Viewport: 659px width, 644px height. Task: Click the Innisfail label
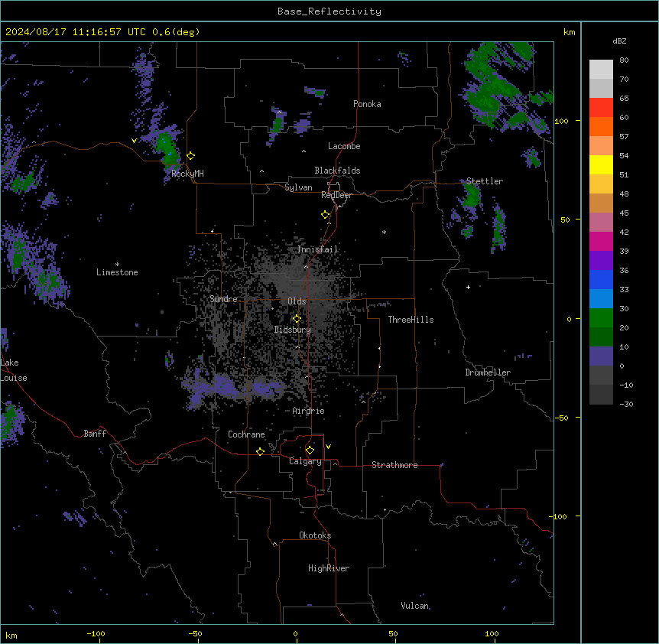tap(317, 249)
